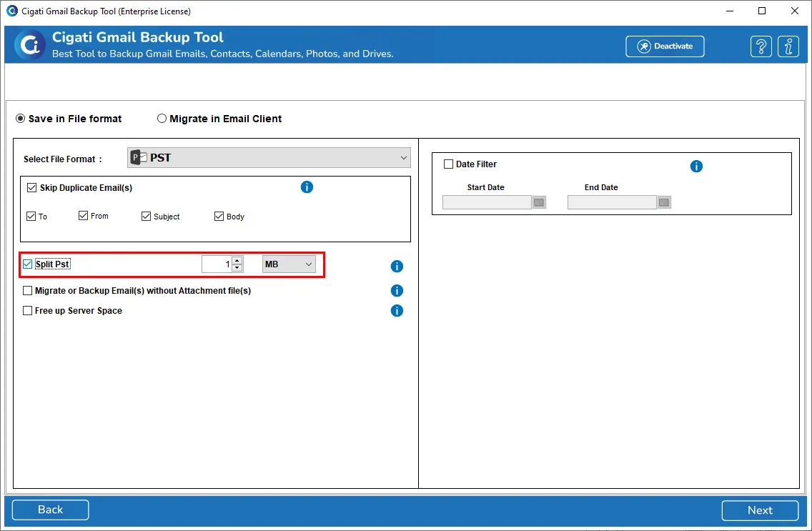Toggle the Split Pst checkbox
The height and width of the screenshot is (531, 812).
point(27,264)
